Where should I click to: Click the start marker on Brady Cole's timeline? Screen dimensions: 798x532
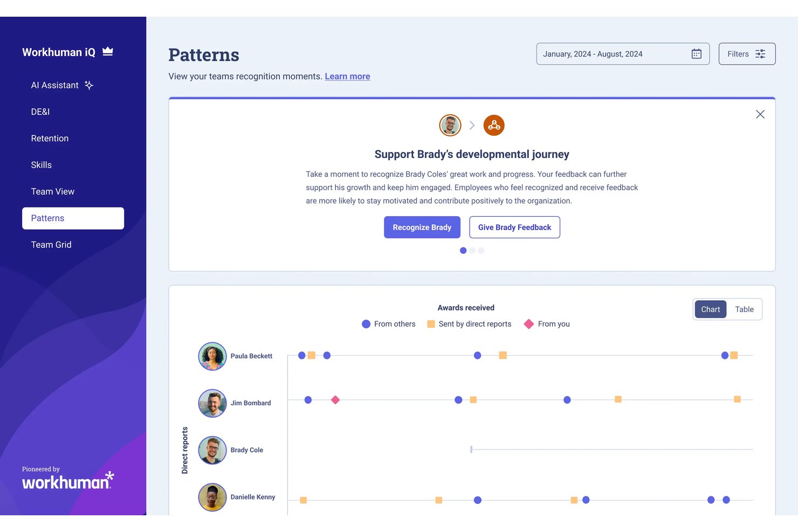coord(471,449)
